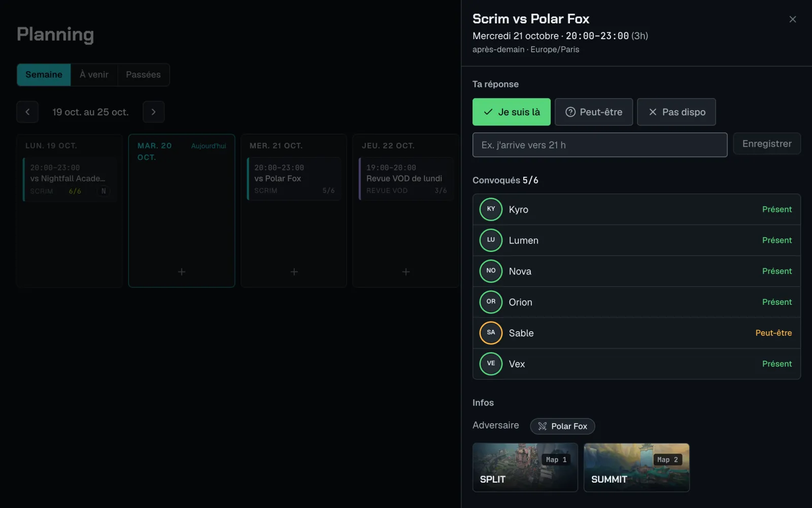Add event on Thursday 22 Oct plus
Viewport: 812px width, 508px height.
406,272
